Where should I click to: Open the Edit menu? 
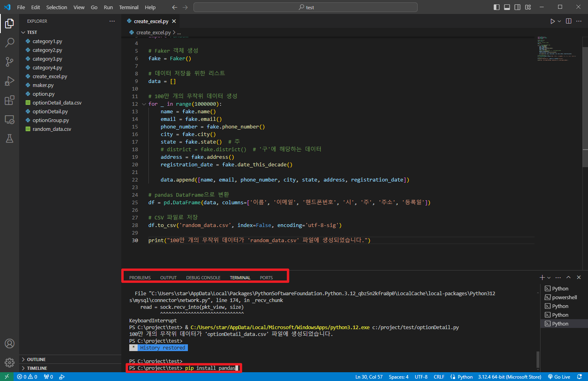coord(36,7)
